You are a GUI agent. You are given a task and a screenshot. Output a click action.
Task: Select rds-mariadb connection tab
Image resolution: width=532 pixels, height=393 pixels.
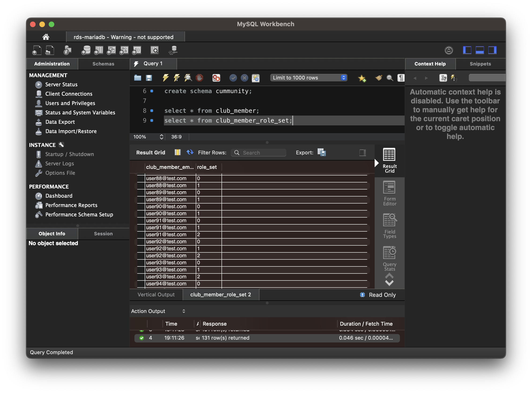pos(126,37)
